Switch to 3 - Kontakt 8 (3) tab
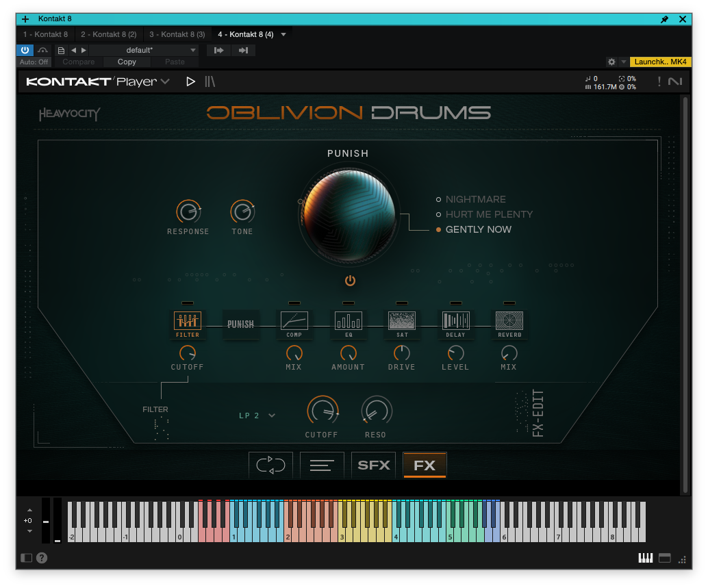Viewport: 708px width, 588px height. tap(177, 35)
